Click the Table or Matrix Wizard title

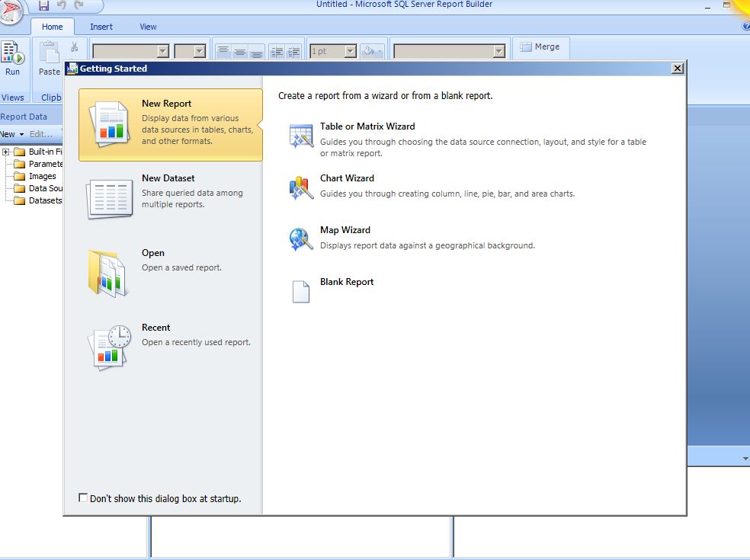[367, 126]
